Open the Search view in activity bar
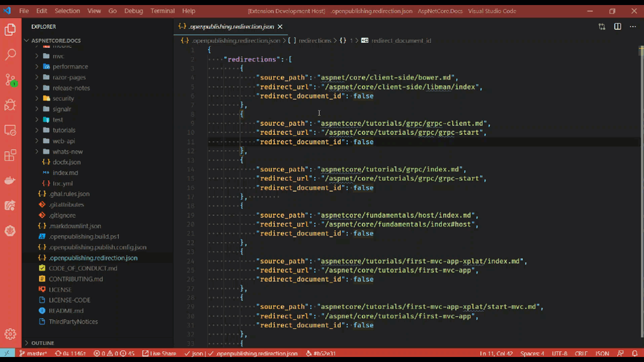Viewport: 644px width, 362px height. point(11,55)
